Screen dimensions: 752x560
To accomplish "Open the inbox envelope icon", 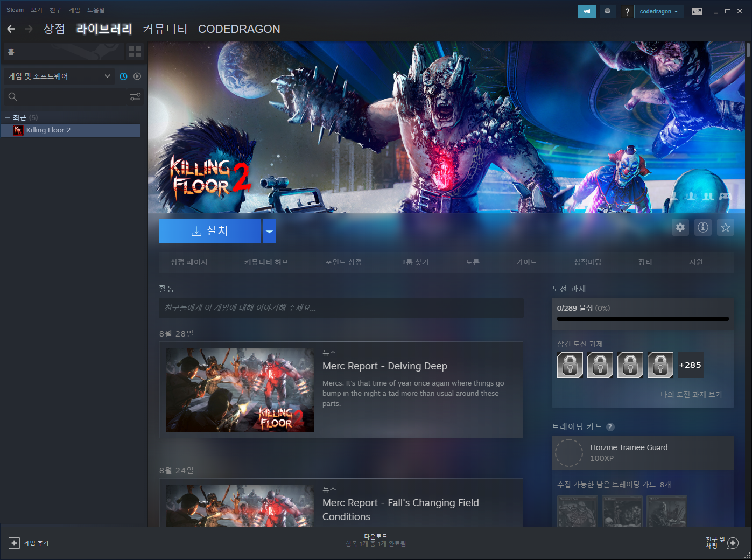I will pos(607,11).
